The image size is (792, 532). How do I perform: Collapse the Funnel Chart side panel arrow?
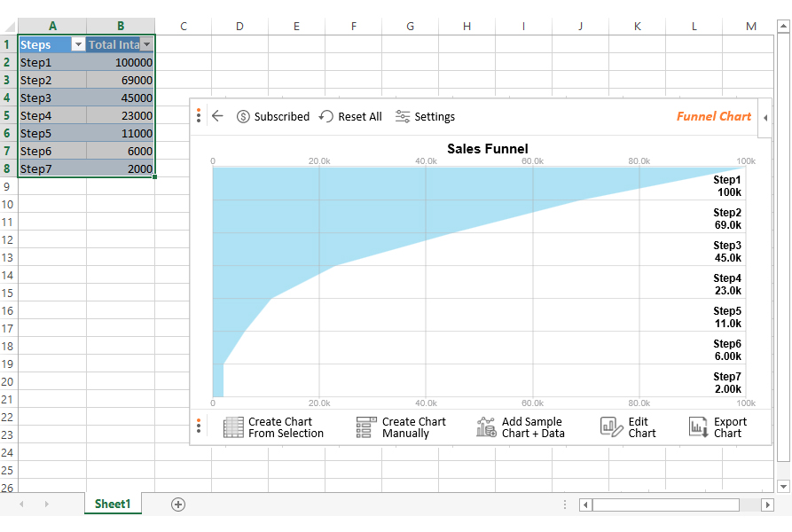[x=765, y=118]
